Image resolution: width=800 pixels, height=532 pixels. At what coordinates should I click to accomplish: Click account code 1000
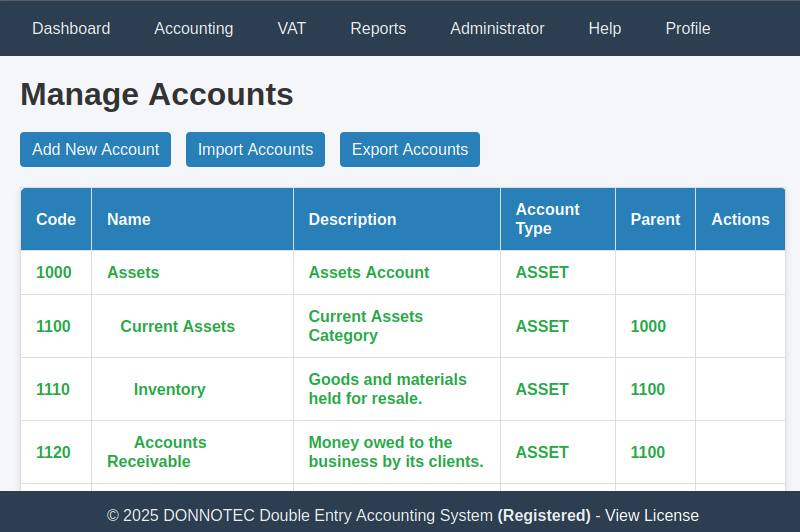click(x=54, y=272)
